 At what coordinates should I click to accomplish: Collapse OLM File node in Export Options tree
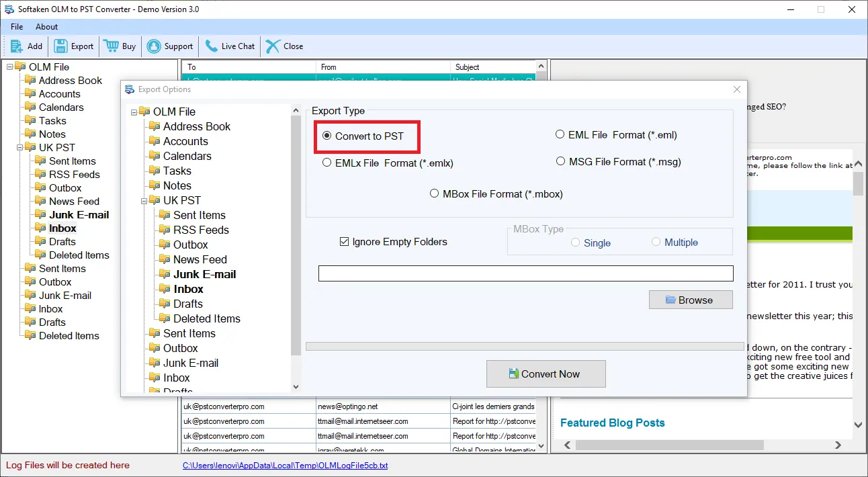tap(134, 112)
